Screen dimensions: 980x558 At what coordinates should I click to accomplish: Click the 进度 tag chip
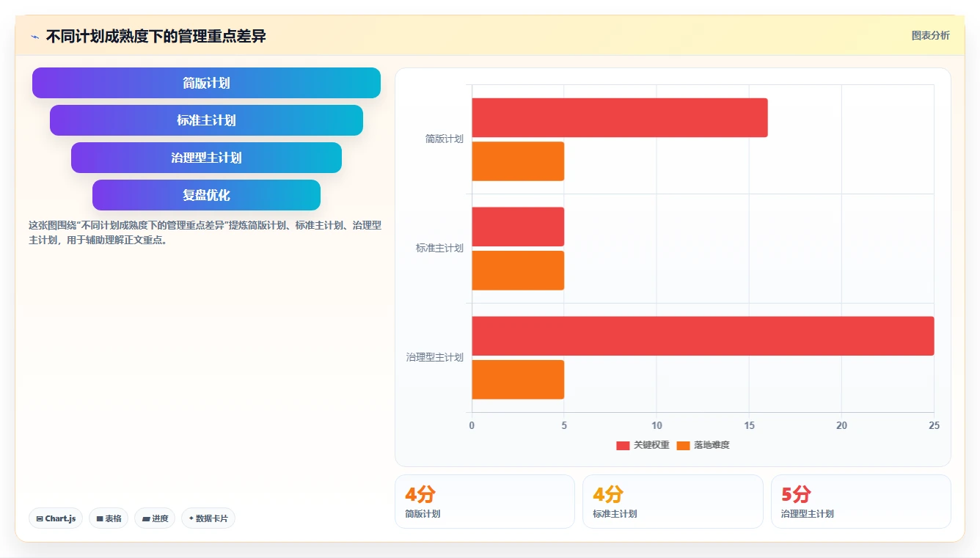click(155, 518)
